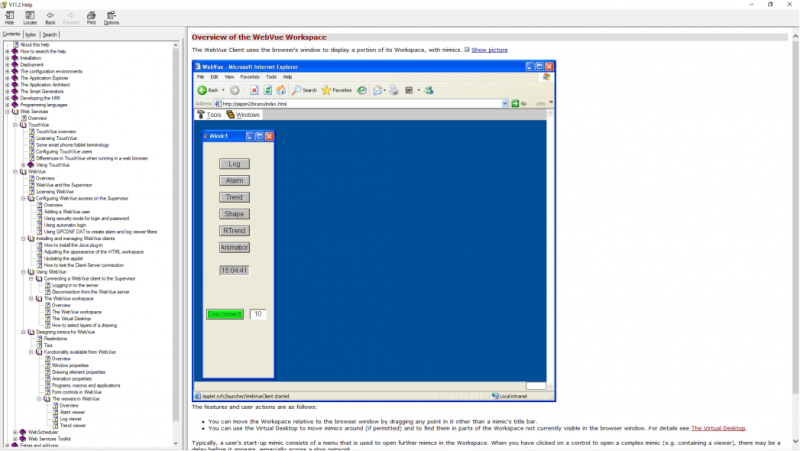Open the Tips topic

pyautogui.click(x=48, y=345)
